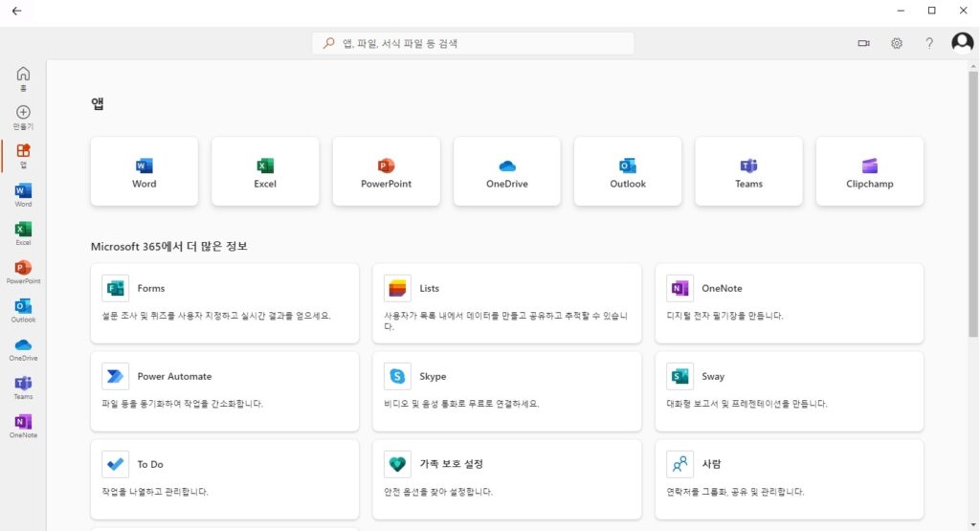Click the To Do description '작업을 나열하고 관리합니다'
Screen dimensions: 980x531
click(155, 492)
